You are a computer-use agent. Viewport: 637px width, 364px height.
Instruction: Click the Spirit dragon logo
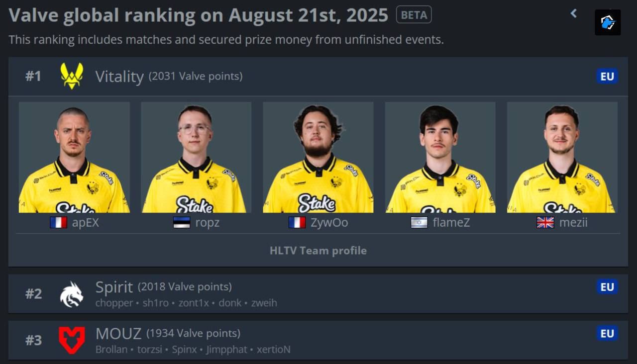pyautogui.click(x=72, y=294)
